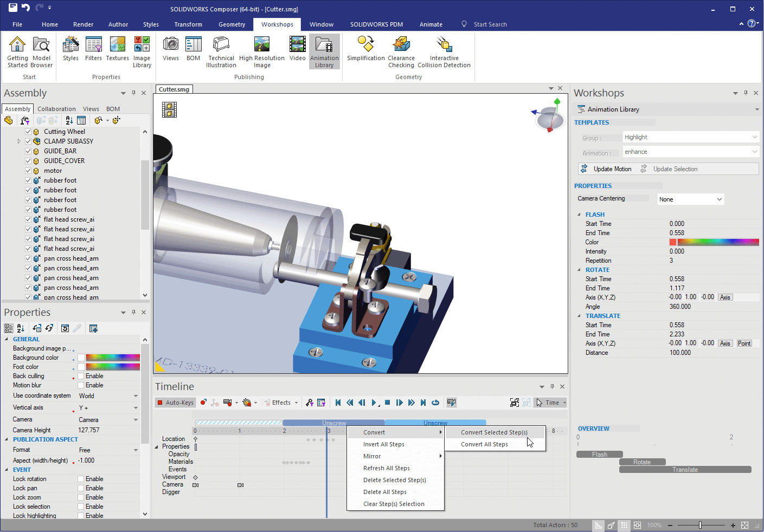Click the Rotate Axis button

[x=725, y=297]
